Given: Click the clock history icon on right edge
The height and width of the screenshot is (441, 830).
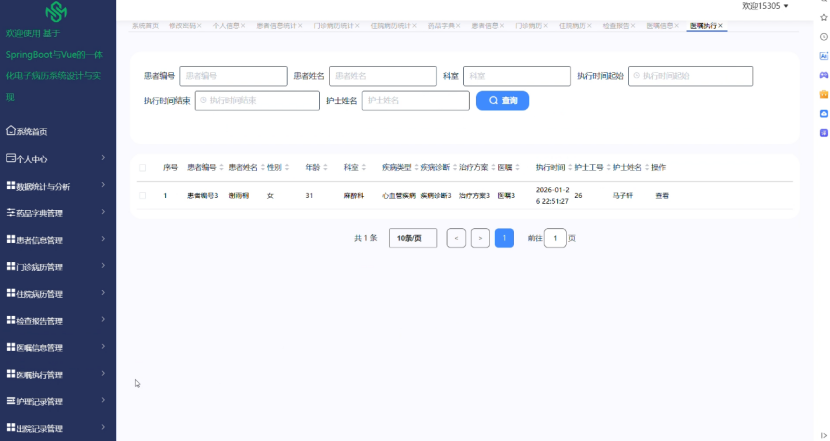Looking at the screenshot, I should (824, 37).
